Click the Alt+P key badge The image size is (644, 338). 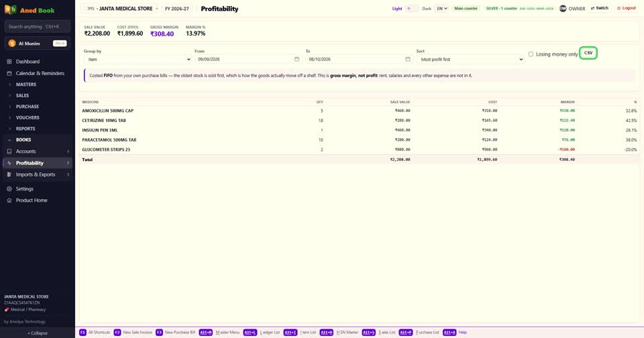405,332
